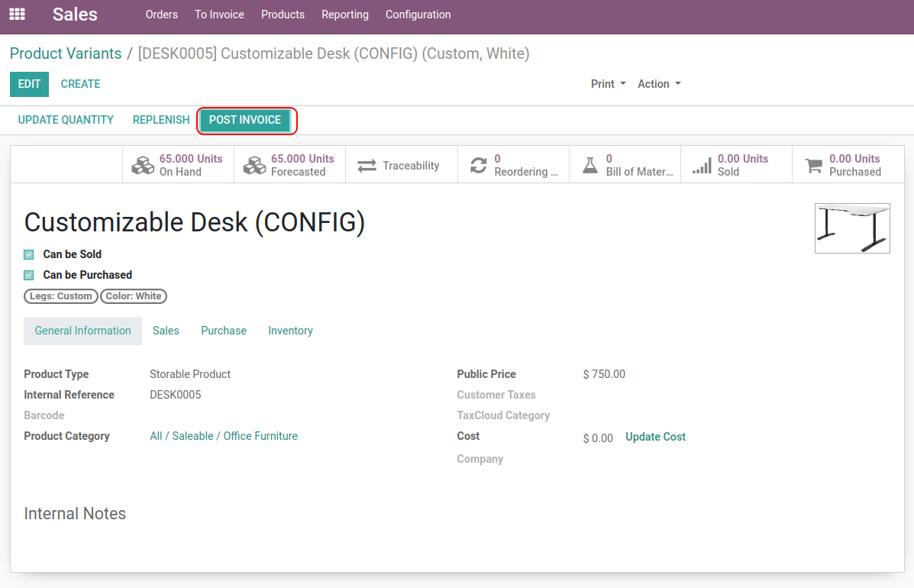Viewport: 914px width, 588px height.
Task: Click the Reordering rules refresh icon
Action: pyautogui.click(x=479, y=166)
